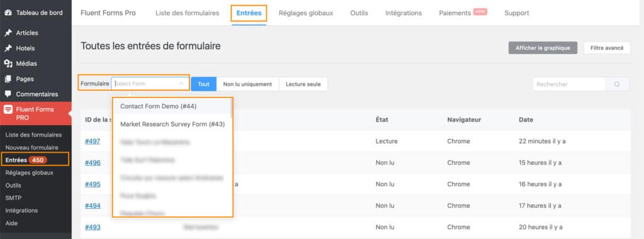Click the Tableau de bord dashboard icon
The width and height of the screenshot is (644, 239).
(8, 13)
